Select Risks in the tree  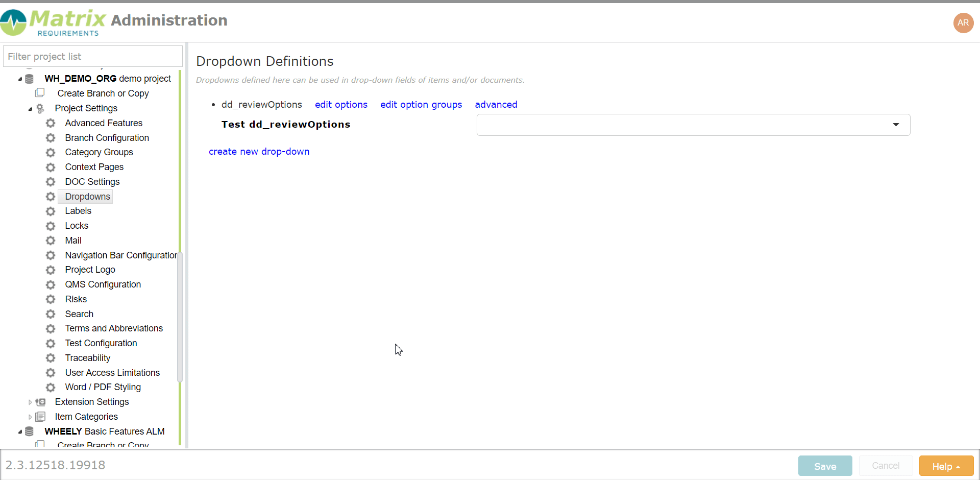[x=76, y=299]
